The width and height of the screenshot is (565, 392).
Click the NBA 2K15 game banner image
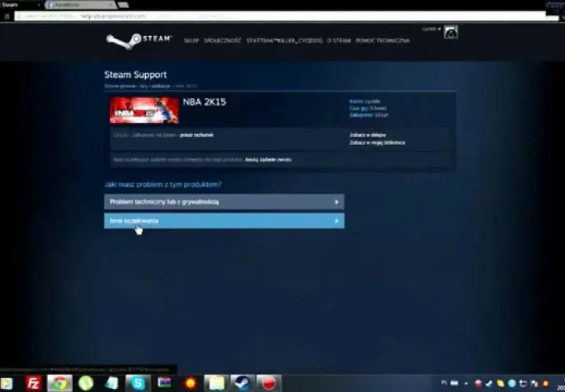(144, 111)
